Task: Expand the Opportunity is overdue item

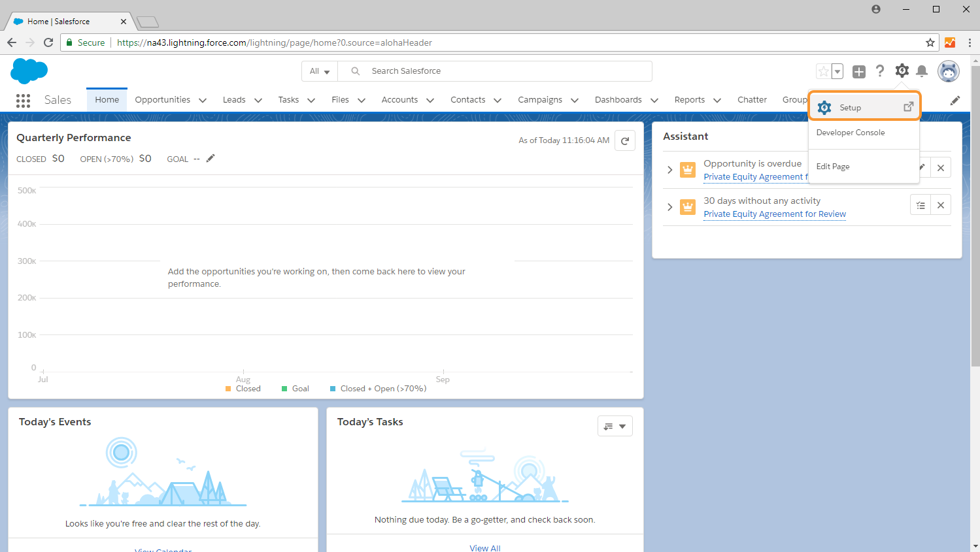Action: click(x=669, y=170)
